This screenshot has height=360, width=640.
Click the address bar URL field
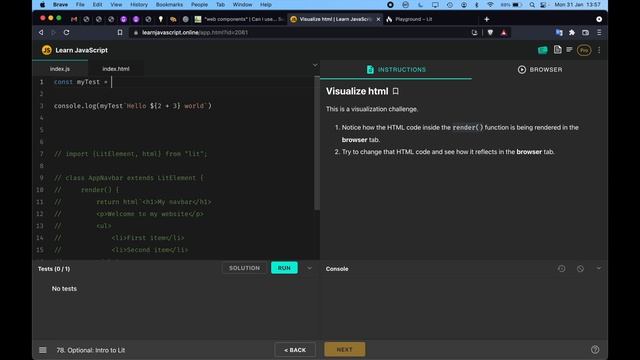[300, 32]
